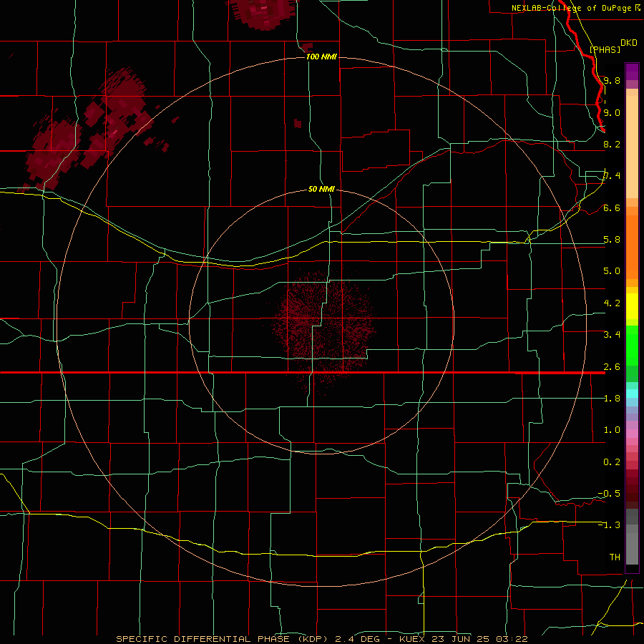Click the 1.8 value on the color scale
Viewport: 644px width, 644px height.
pos(612,399)
